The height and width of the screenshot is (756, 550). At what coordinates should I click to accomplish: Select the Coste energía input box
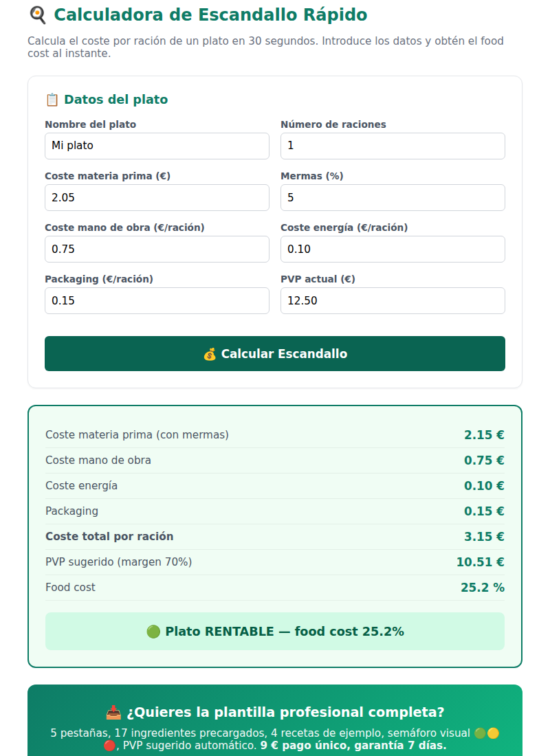click(393, 249)
